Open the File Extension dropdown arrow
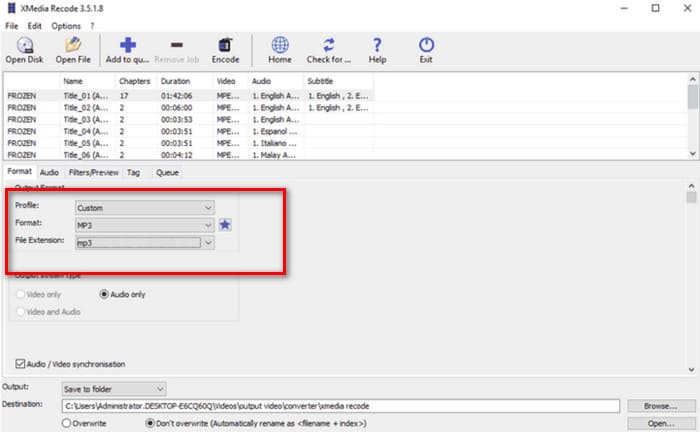The width and height of the screenshot is (700, 432). (208, 243)
